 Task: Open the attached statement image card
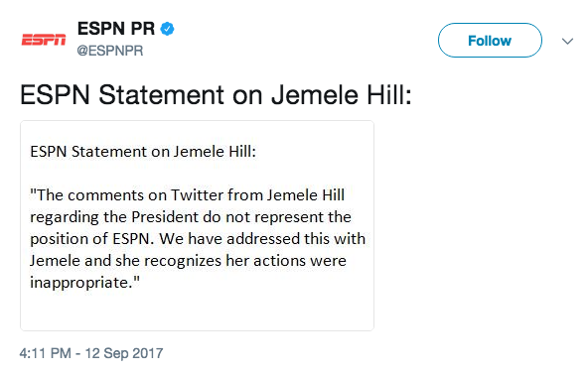[x=198, y=226]
